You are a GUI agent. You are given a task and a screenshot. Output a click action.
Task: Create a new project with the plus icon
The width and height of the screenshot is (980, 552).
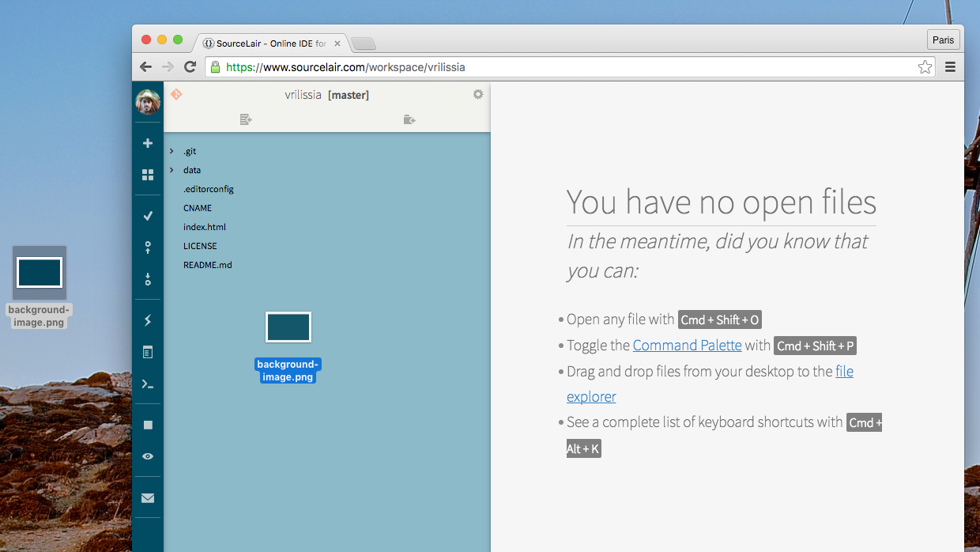[147, 143]
